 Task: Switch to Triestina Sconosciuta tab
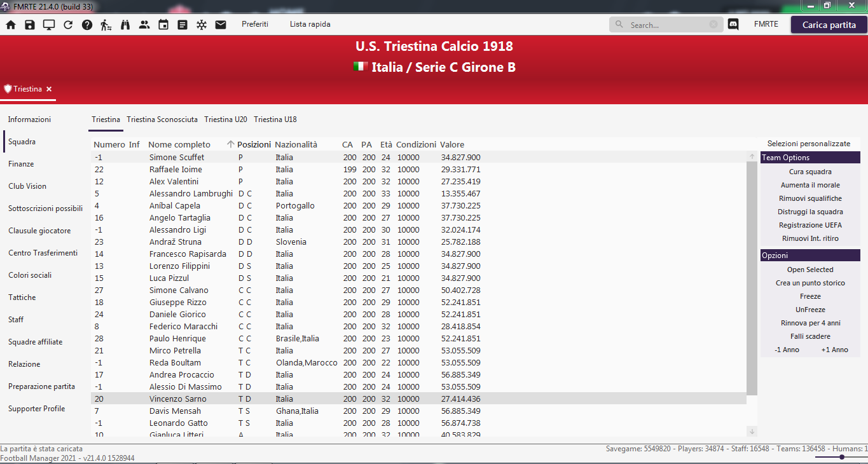(162, 119)
